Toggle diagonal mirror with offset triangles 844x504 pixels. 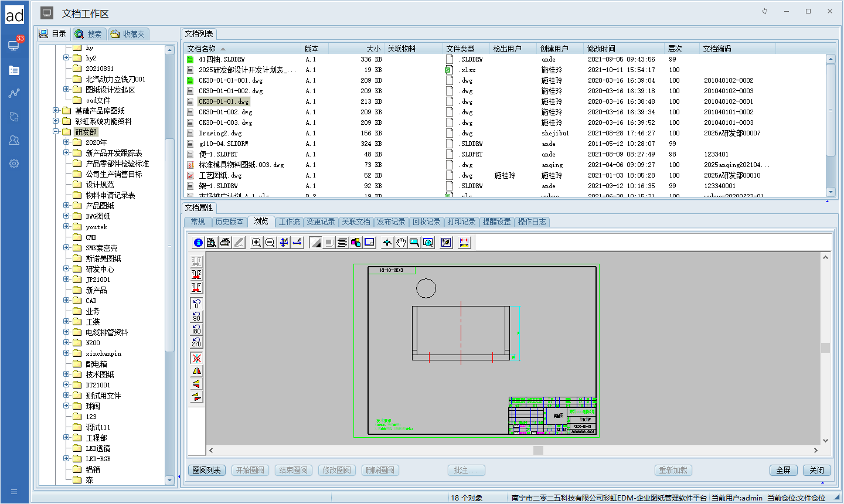(x=196, y=397)
